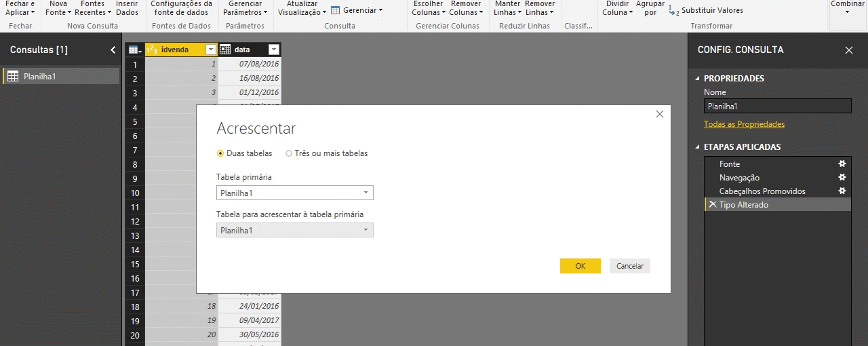Open the gear settings icon of the Fonte step
Image resolution: width=868 pixels, height=346 pixels.
[842, 164]
